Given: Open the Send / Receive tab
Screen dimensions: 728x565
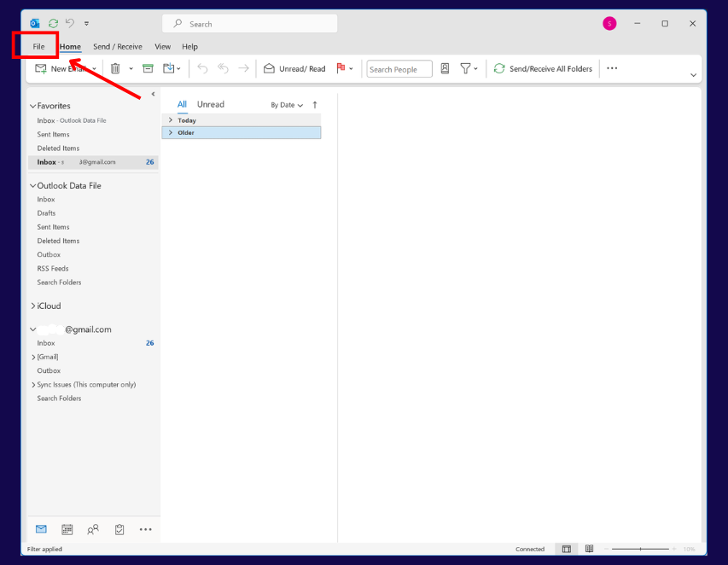Looking at the screenshot, I should pos(118,46).
